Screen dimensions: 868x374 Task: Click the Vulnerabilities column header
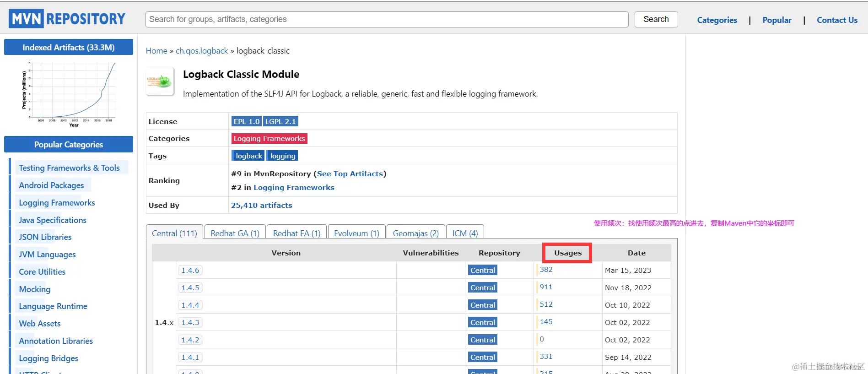coord(431,253)
